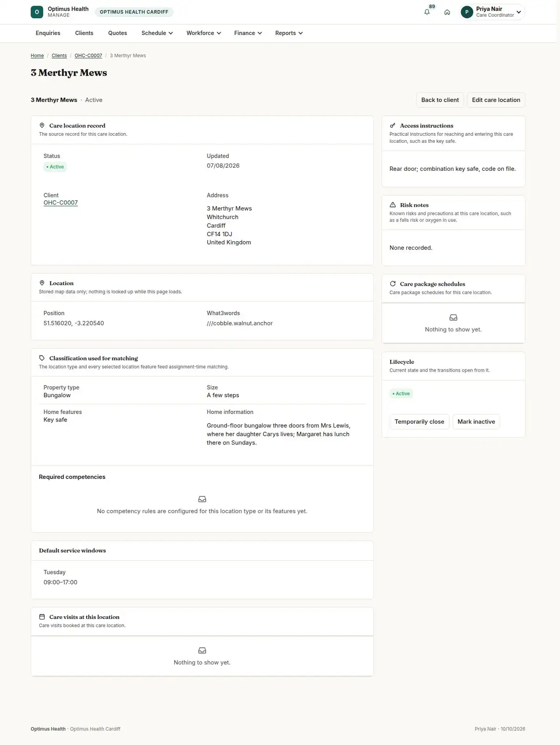Click the what3words value ///cobble.walnut.anchor
The height and width of the screenshot is (745, 560).
pyautogui.click(x=240, y=323)
